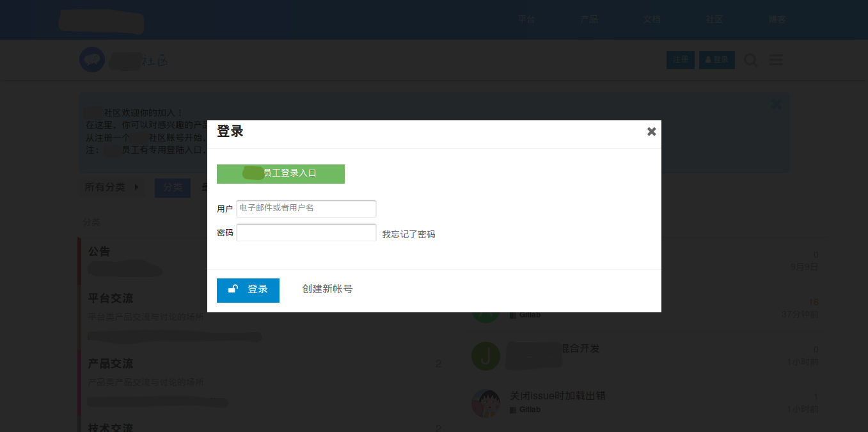868x432 pixels.
Task: Select the 分类 tab
Action: pyautogui.click(x=172, y=188)
